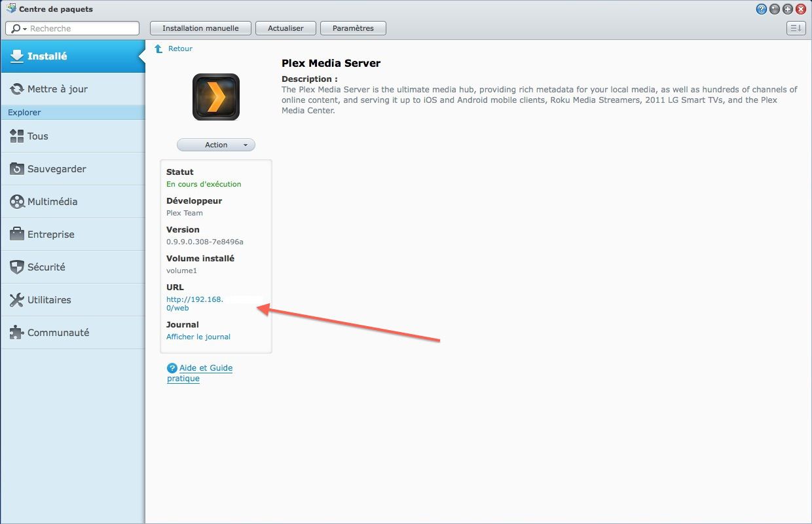Click the volume1 installed volume value
The height and width of the screenshot is (524, 812).
tap(181, 271)
